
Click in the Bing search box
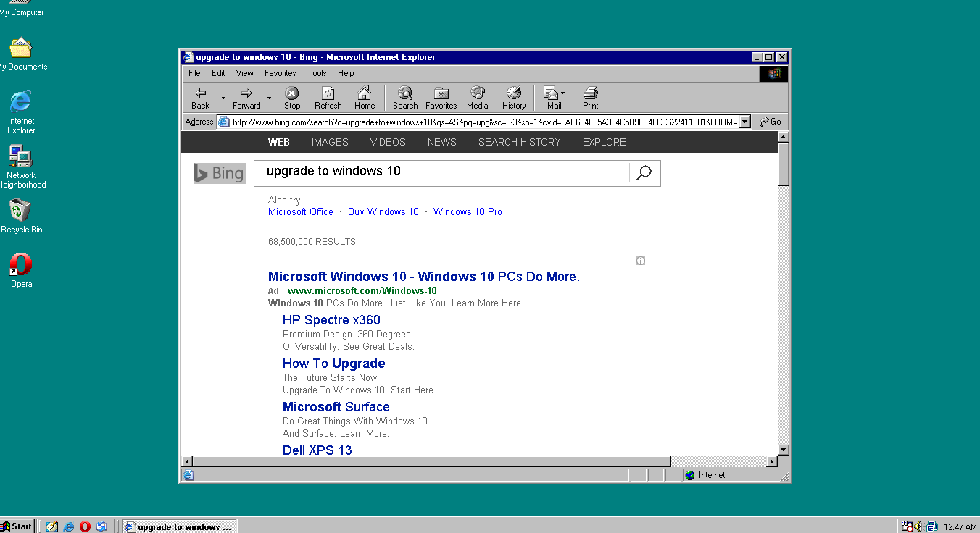[x=442, y=173]
